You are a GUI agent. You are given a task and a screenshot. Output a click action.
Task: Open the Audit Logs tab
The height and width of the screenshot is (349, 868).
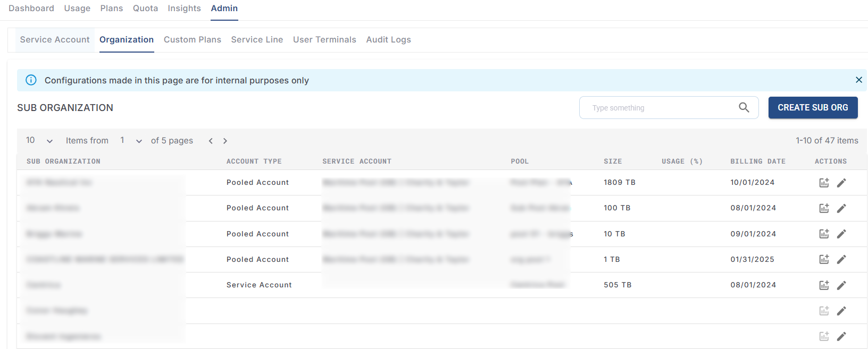tap(388, 40)
